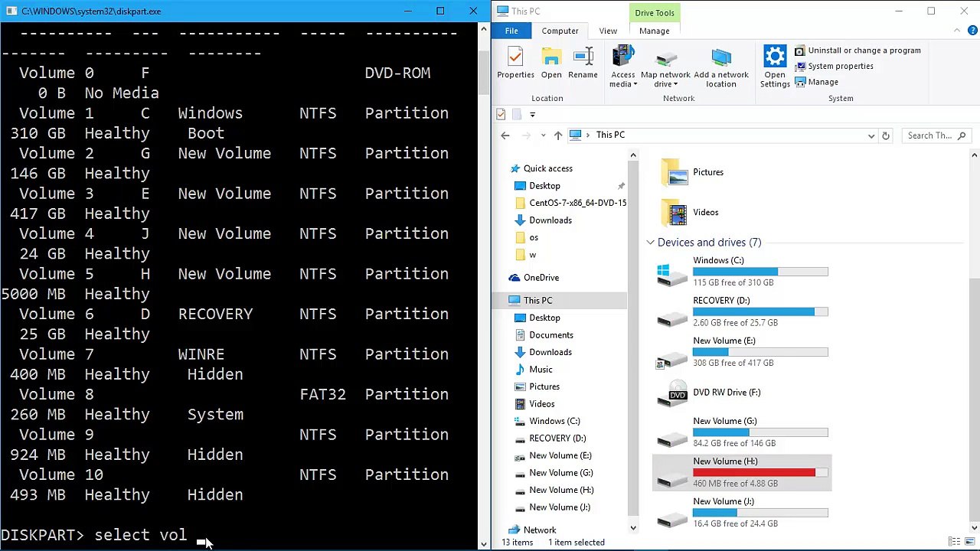Click the Back navigation arrow
This screenshot has width=980, height=551.
tap(505, 135)
